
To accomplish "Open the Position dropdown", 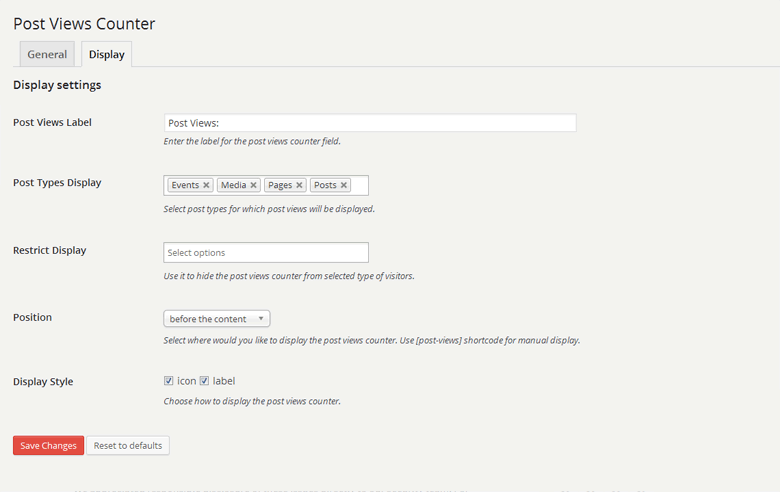I will [216, 319].
